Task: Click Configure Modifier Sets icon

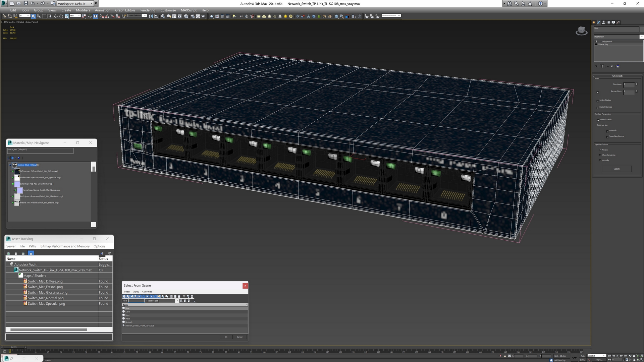Action: coord(618,66)
